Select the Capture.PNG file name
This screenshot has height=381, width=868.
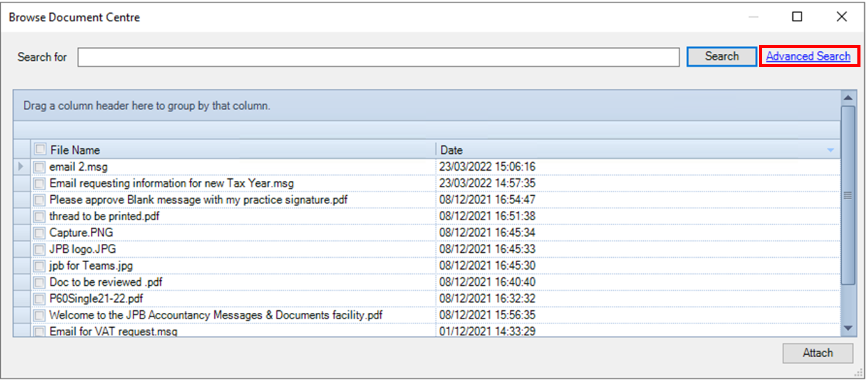(81, 233)
